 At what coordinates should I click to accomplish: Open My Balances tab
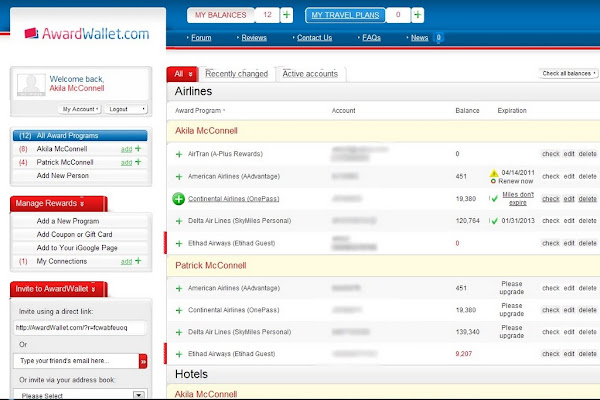point(220,15)
